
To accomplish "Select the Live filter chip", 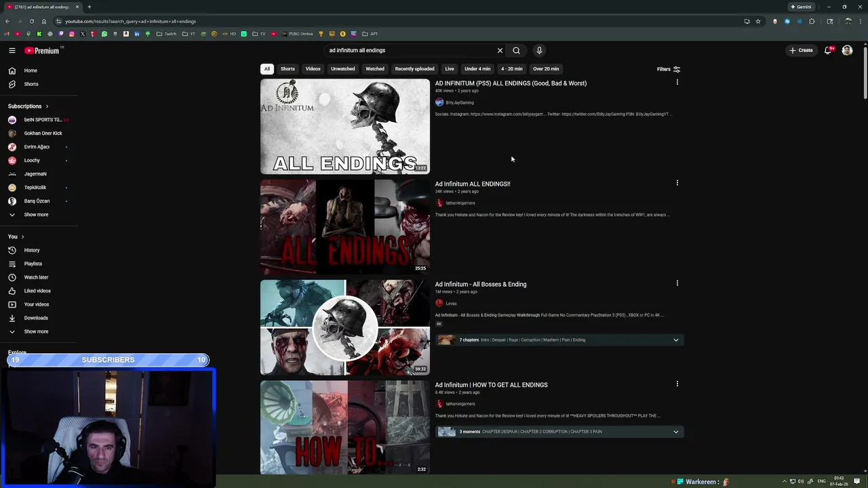I will click(x=450, y=68).
